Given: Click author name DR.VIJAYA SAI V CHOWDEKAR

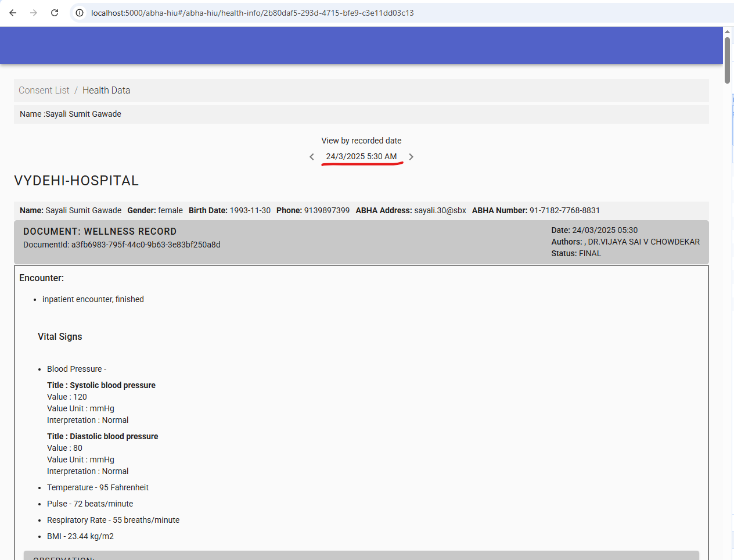Looking at the screenshot, I should (643, 242).
